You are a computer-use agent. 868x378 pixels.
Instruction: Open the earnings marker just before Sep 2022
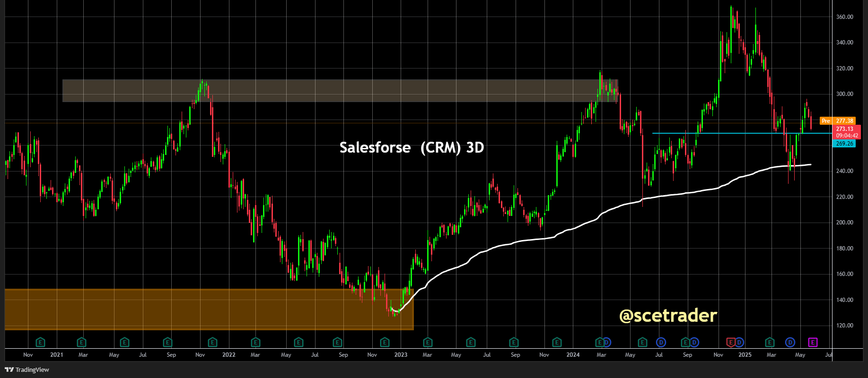(337, 342)
